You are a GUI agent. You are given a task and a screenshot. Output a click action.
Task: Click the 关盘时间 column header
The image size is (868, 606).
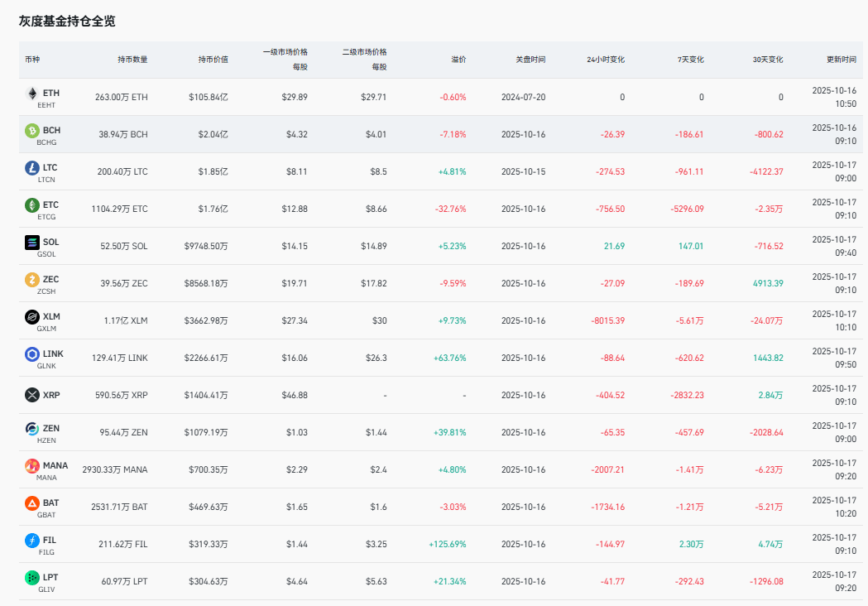530,60
